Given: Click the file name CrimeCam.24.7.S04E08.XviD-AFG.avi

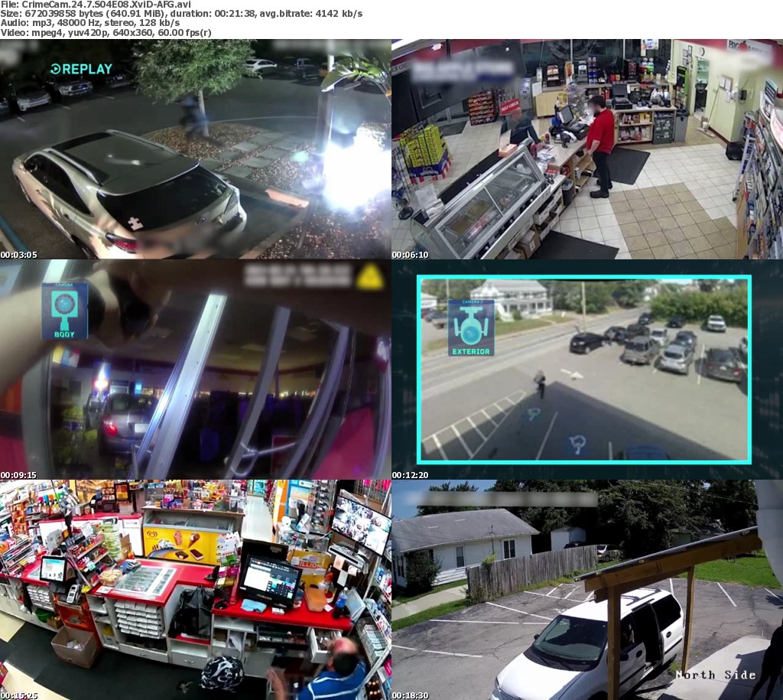Looking at the screenshot, I should point(106,4).
